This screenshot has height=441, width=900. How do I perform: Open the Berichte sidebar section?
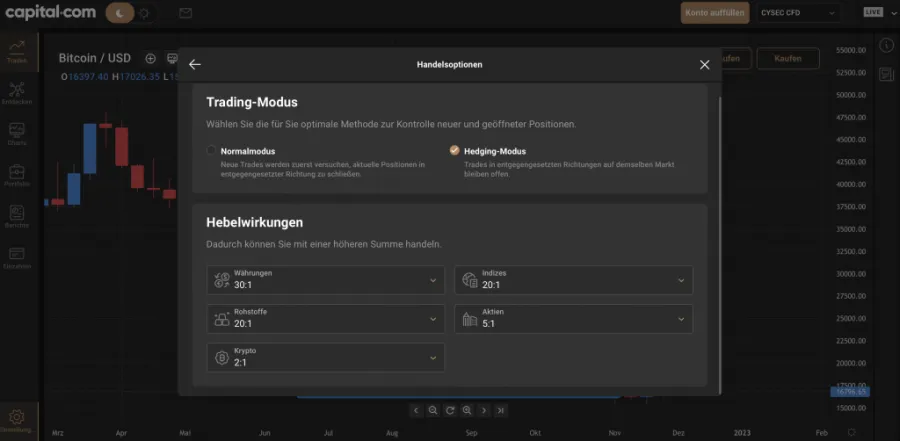coord(17,217)
